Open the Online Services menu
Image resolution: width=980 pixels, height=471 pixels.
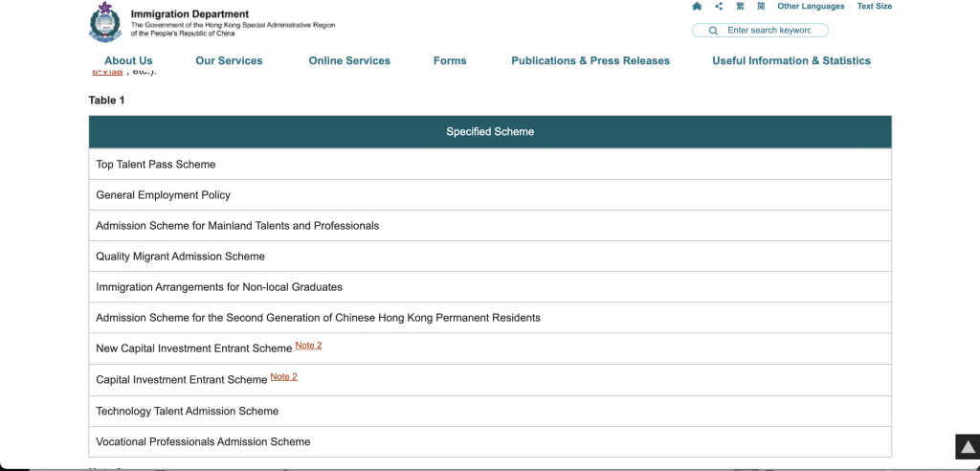pyautogui.click(x=349, y=60)
